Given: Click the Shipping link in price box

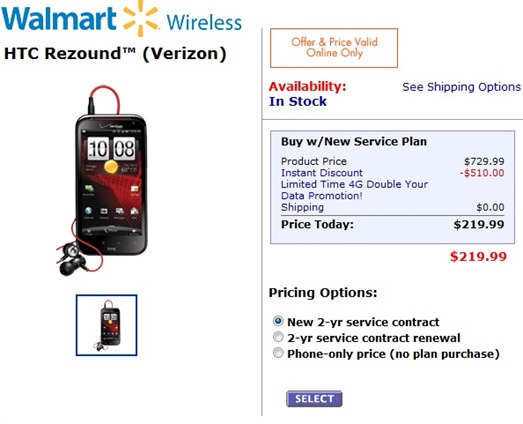Looking at the screenshot, I should click(x=302, y=207).
